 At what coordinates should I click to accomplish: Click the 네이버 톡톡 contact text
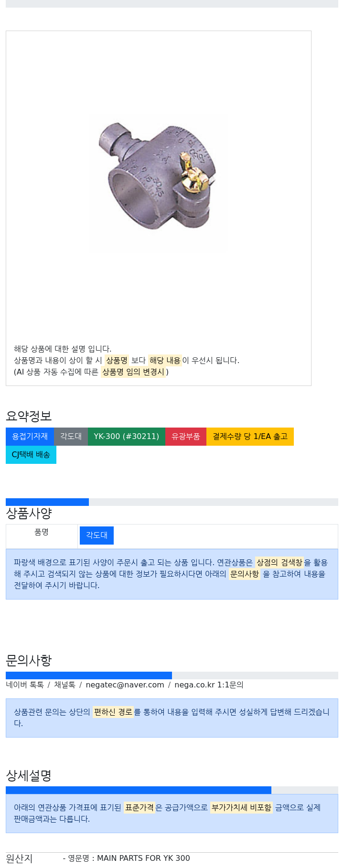click(x=25, y=685)
